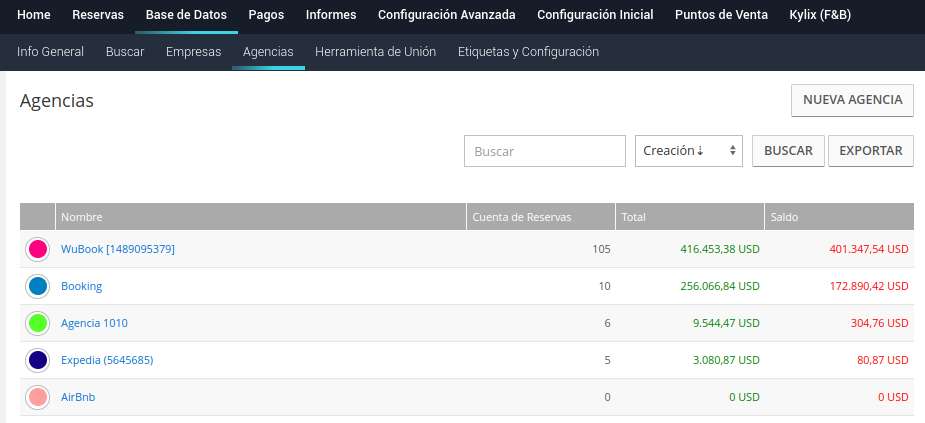Click WuBook saldo 401.347,54 USD
The image size is (925, 423).
coord(869,249)
